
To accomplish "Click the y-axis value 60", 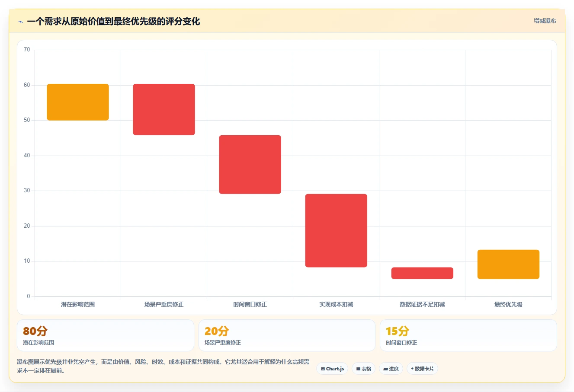I will (x=27, y=85).
